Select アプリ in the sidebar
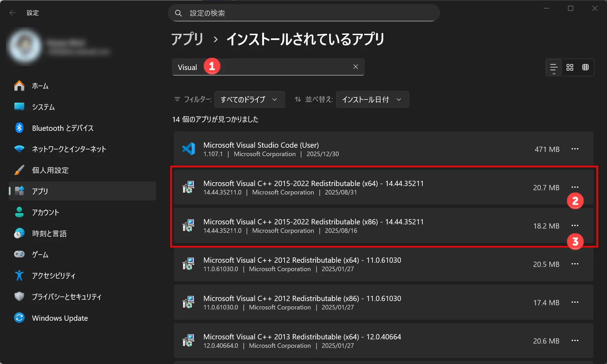The height and width of the screenshot is (364, 607). (82, 191)
